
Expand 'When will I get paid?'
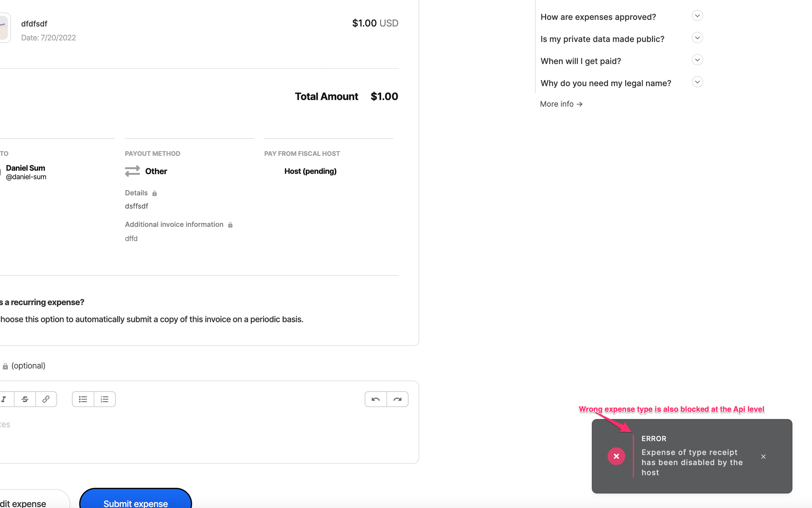click(697, 59)
